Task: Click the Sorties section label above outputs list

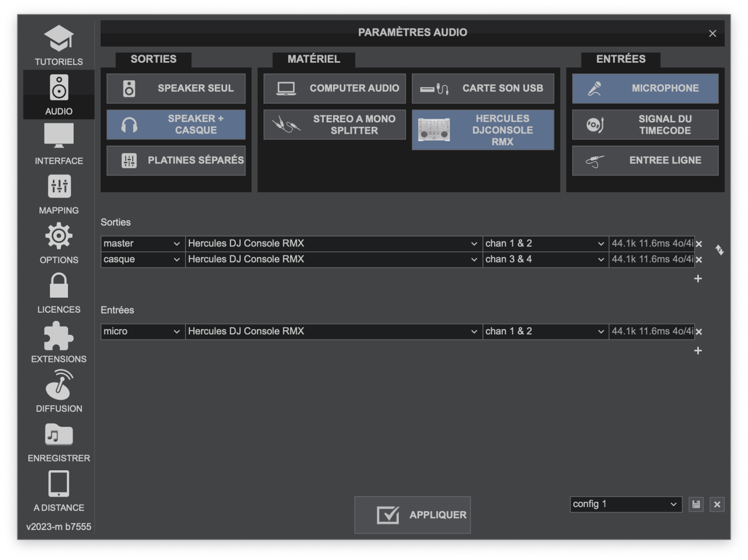Action: tap(116, 222)
